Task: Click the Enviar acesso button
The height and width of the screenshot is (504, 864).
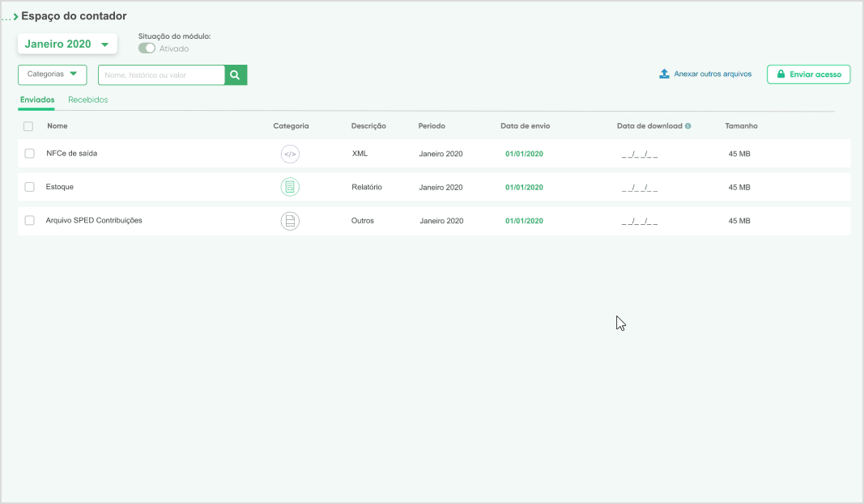Action: coord(808,74)
